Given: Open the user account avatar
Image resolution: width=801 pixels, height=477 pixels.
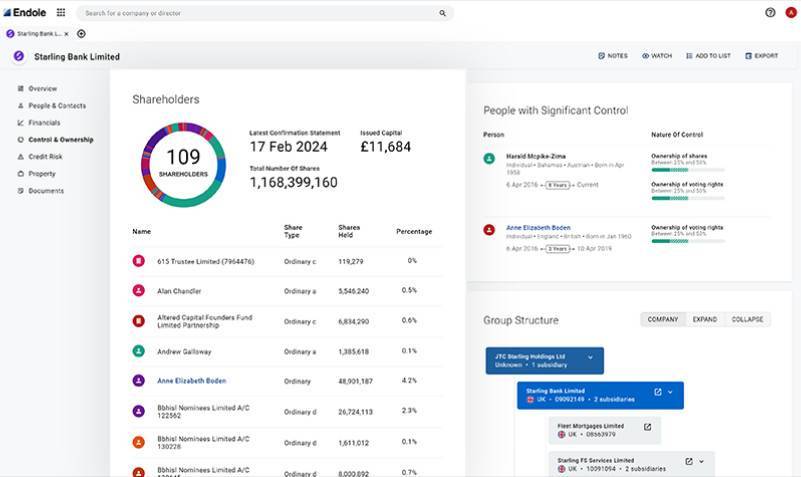Looking at the screenshot, I should click(x=791, y=13).
